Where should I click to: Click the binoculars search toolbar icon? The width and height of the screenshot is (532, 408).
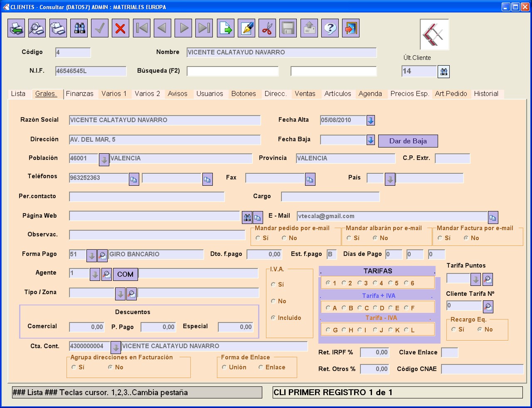pyautogui.click(x=79, y=28)
